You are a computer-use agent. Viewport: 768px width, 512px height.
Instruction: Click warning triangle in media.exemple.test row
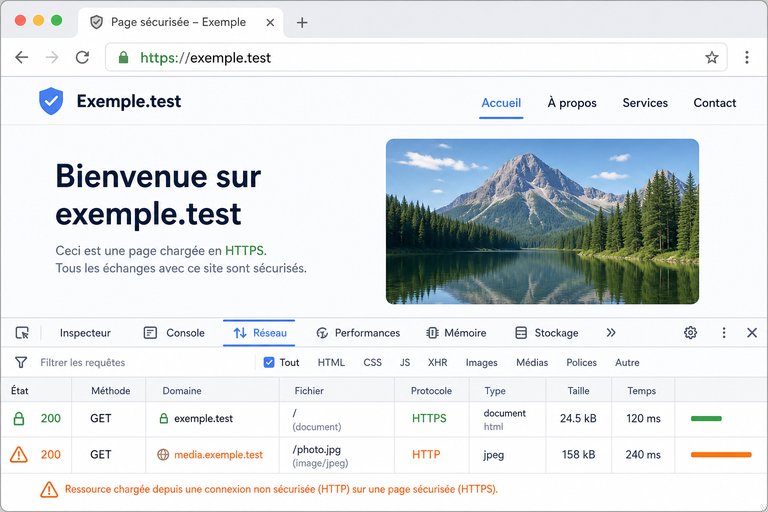tap(19, 455)
